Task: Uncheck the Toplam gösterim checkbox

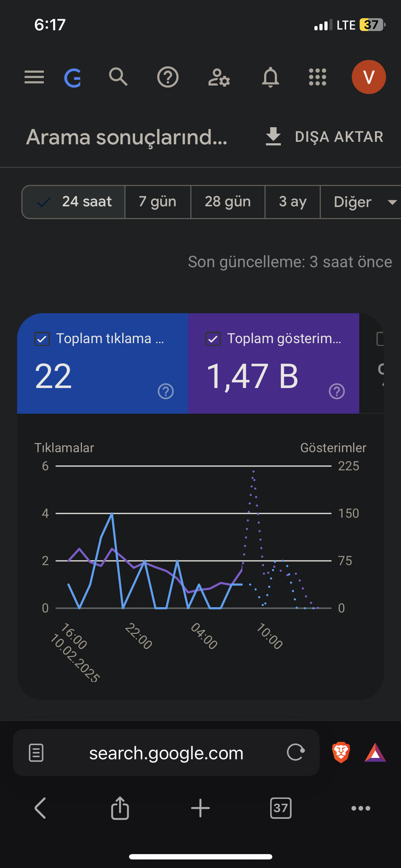Action: (x=213, y=339)
